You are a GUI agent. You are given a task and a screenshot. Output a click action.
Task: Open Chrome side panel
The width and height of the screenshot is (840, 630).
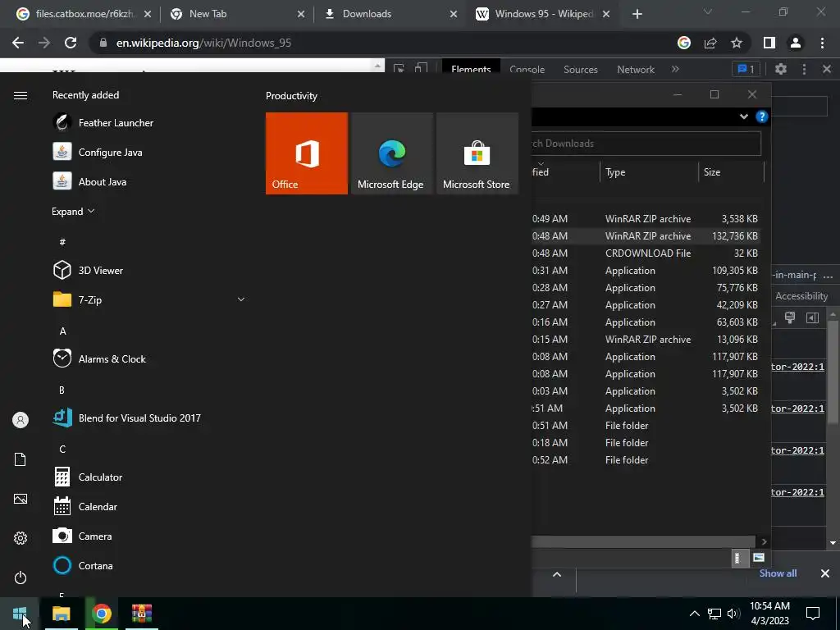[769, 43]
